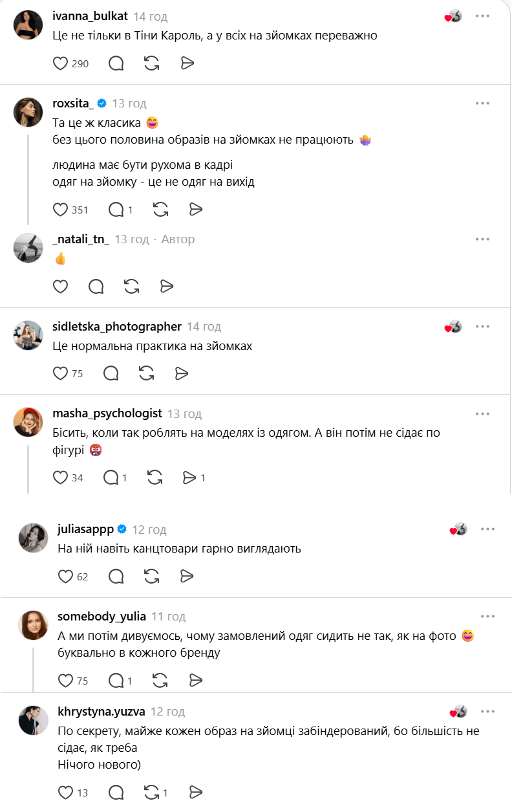Like the comment by _natali_tn_

pyautogui.click(x=60, y=286)
